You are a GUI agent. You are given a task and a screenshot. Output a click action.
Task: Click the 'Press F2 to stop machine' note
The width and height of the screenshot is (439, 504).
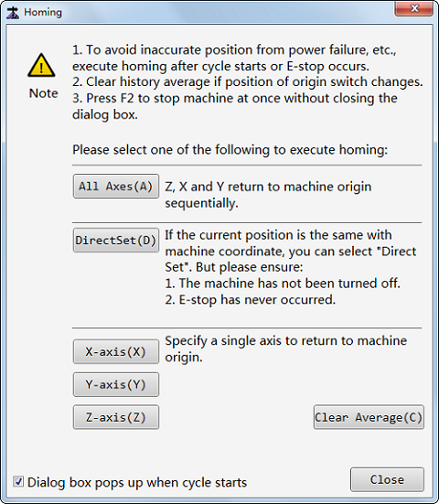(235, 106)
